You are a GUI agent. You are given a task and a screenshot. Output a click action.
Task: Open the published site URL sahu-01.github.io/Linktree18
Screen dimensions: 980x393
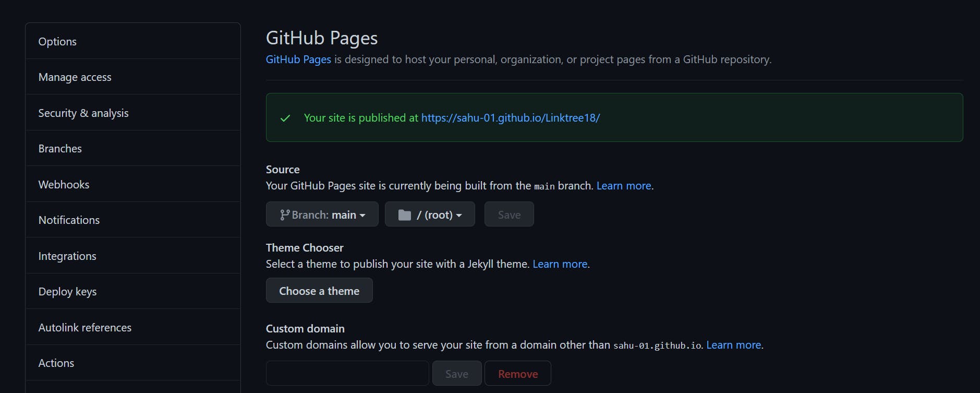pos(511,118)
